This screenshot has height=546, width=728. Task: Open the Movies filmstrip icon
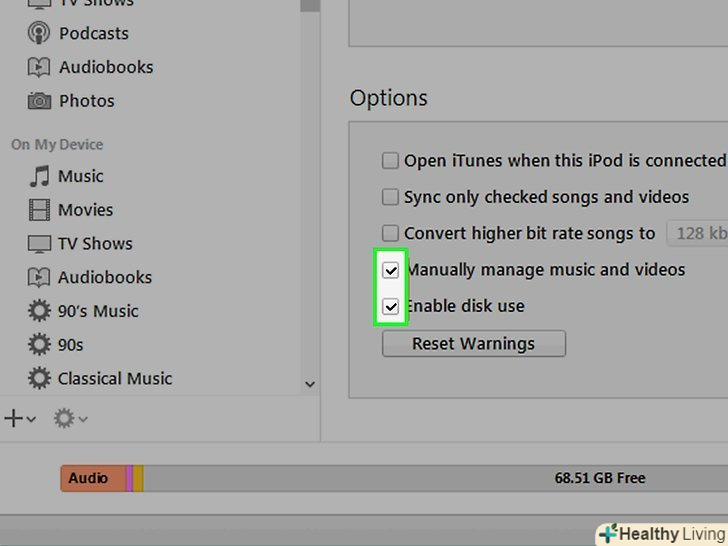pos(39,210)
